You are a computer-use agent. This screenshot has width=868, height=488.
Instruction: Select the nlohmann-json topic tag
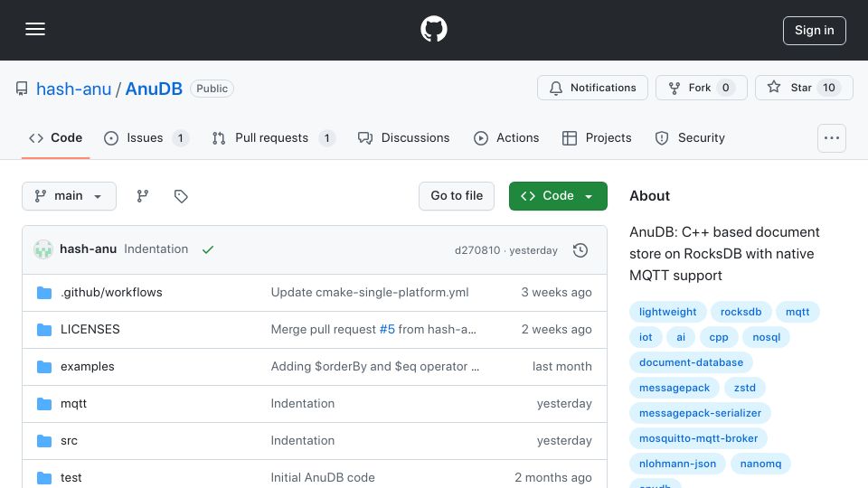click(677, 464)
